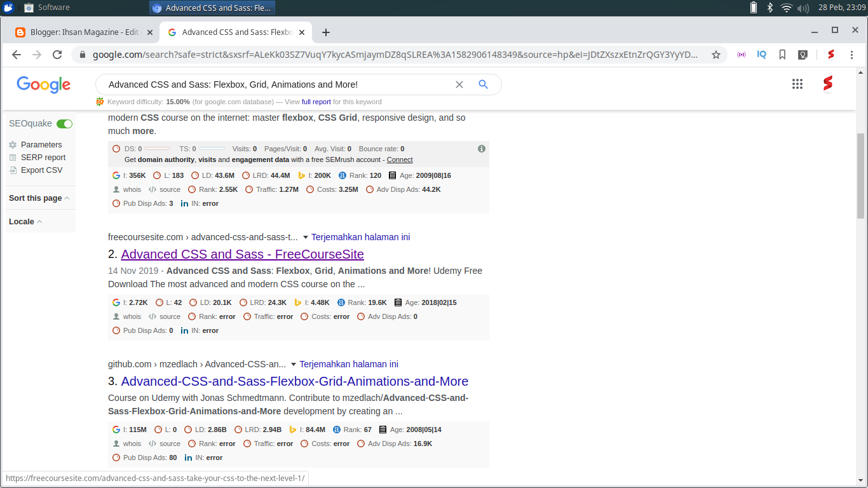Viewport: 868px width, 488px height.
Task: Clear the Google search box
Action: click(x=459, y=85)
